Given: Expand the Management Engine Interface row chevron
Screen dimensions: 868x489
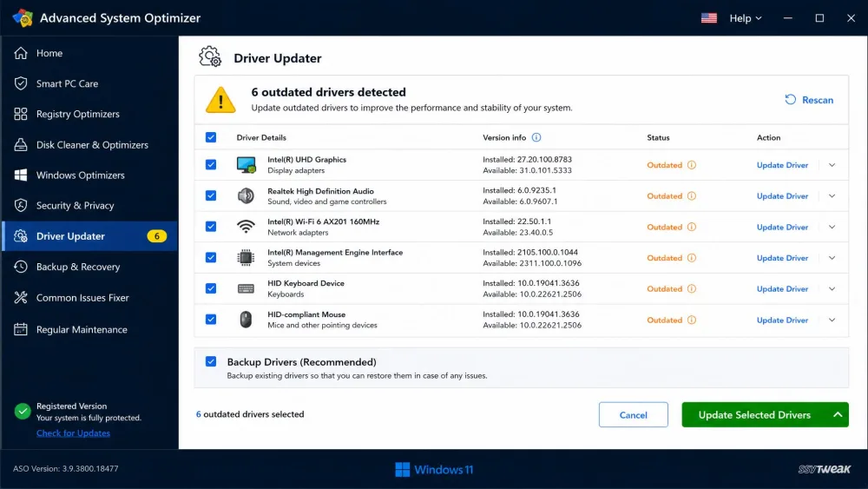Looking at the screenshot, I should [x=832, y=258].
